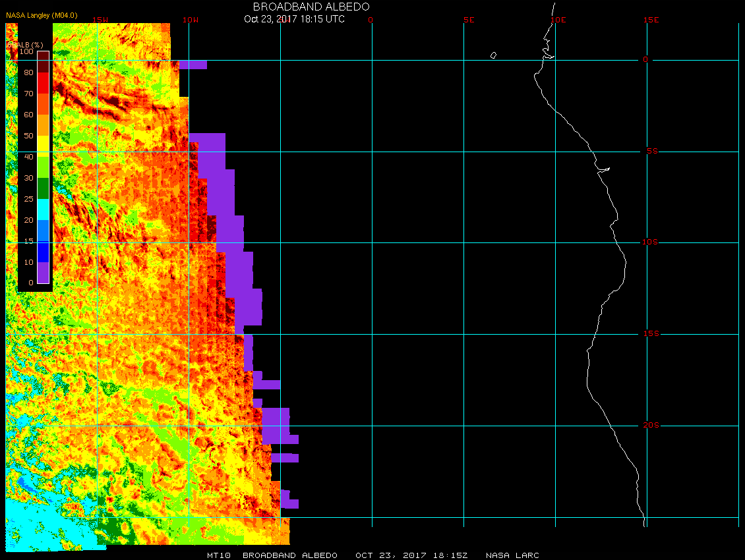Select the 10E longitude label
745x560 pixels.
pyautogui.click(x=558, y=20)
